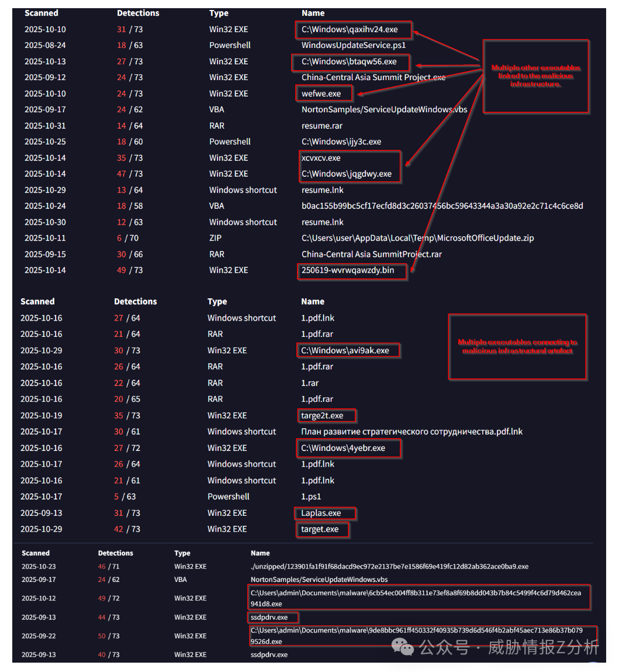Click the xcvxcv.exe file name
Image resolution: width=619 pixels, height=672 pixels.
(x=321, y=158)
